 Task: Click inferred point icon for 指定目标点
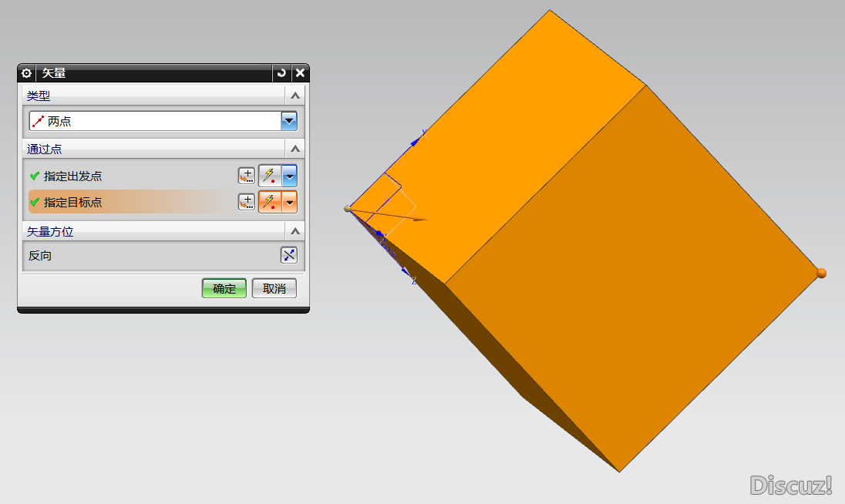270,202
